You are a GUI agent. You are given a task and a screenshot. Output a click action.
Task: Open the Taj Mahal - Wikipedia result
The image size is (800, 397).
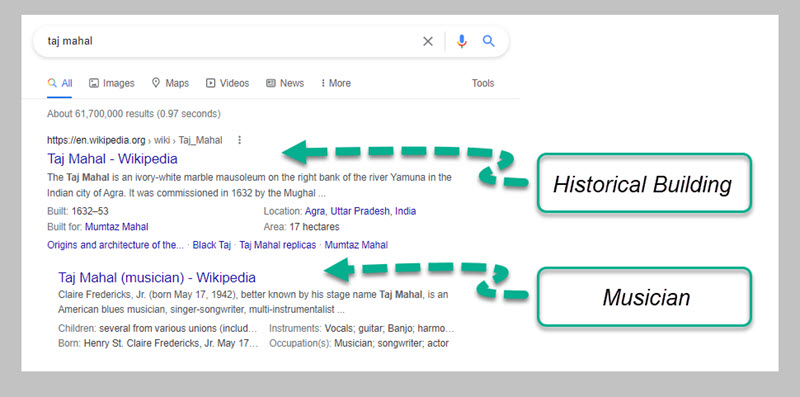pos(112,159)
